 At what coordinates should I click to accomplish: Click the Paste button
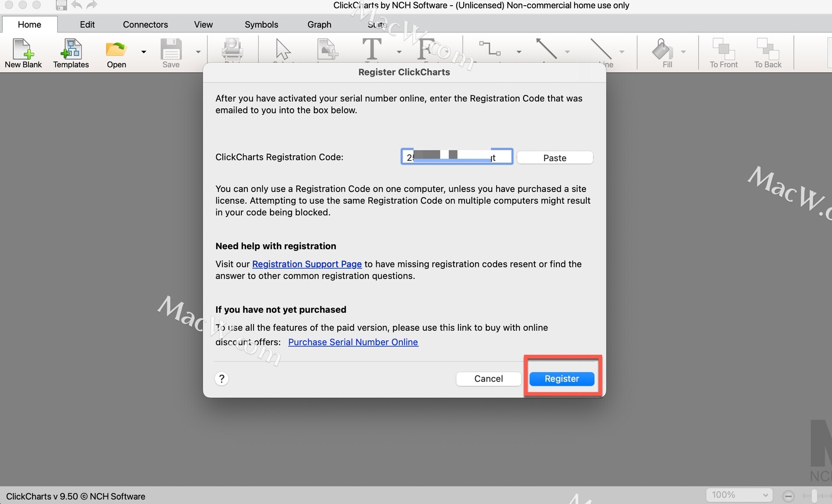555,158
